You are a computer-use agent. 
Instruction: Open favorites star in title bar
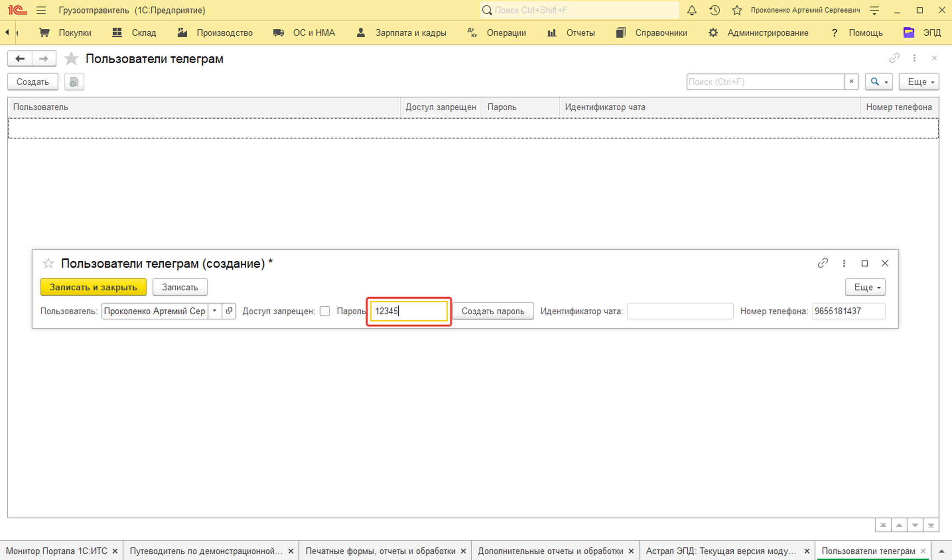737,10
